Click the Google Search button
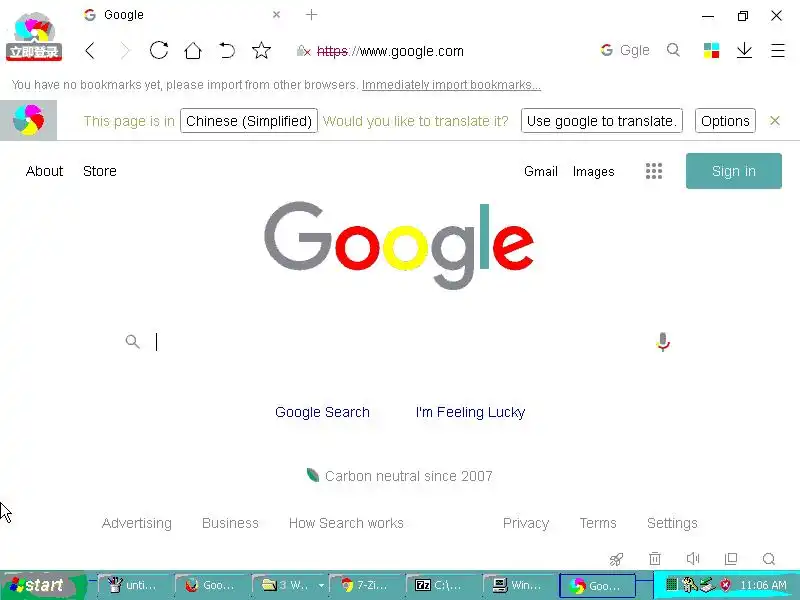The width and height of the screenshot is (800, 600). point(322,412)
